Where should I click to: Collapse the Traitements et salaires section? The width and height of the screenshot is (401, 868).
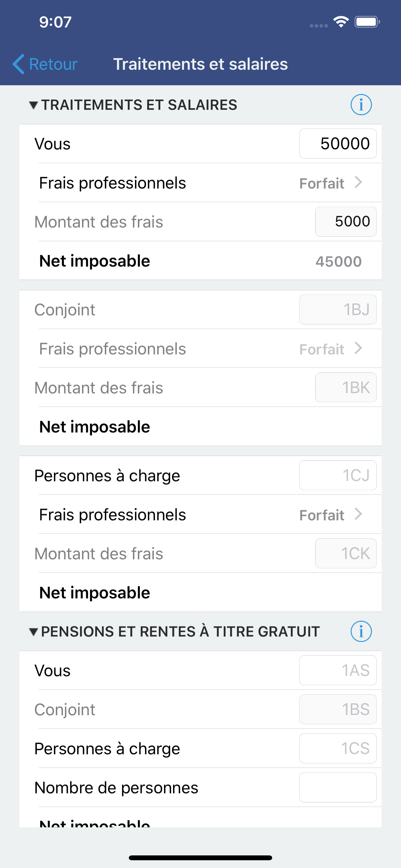pos(33,105)
